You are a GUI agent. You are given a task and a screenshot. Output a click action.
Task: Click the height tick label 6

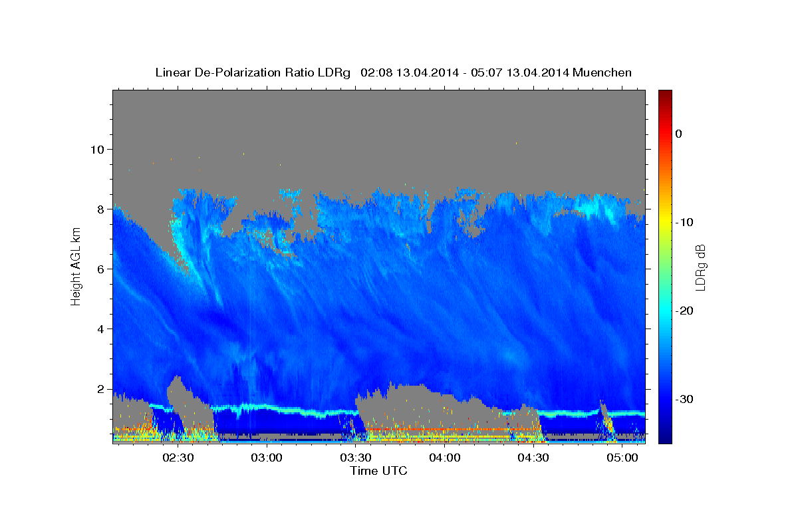(101, 269)
